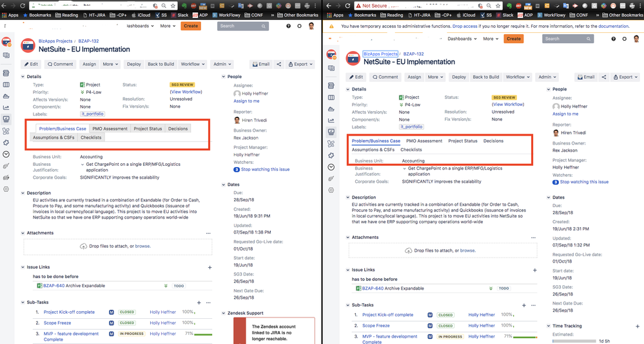Add issue link plus icon in left window
This screenshot has height=344, width=644.
210,268
